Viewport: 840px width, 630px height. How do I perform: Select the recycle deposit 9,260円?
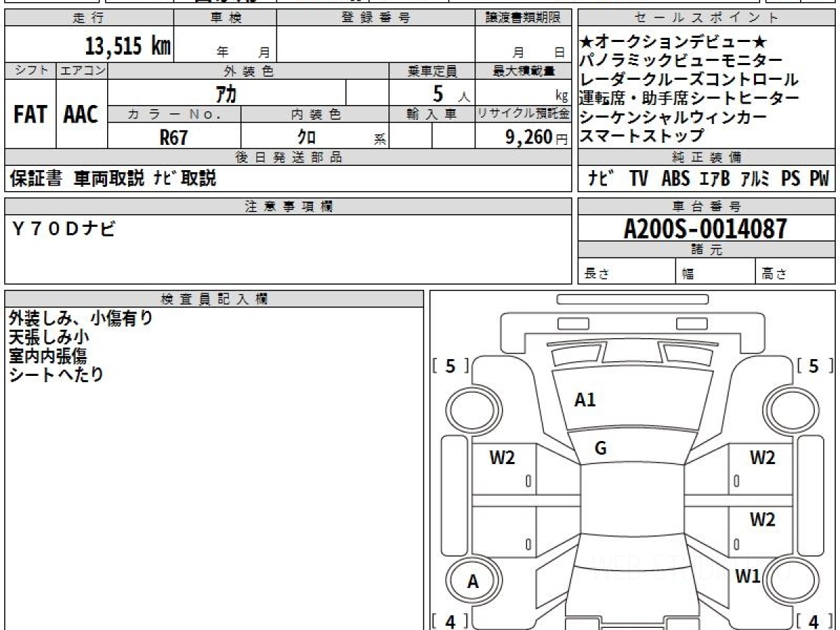537,137
